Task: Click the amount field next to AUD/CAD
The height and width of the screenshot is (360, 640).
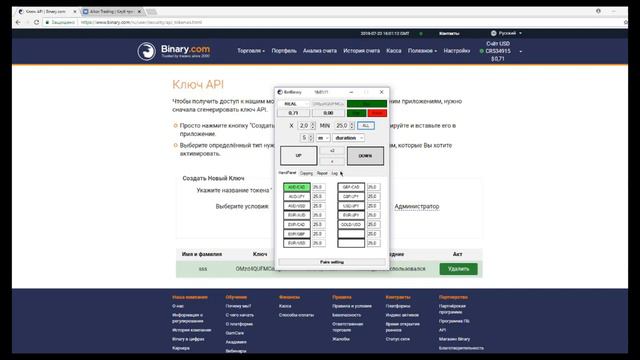Action: point(319,187)
